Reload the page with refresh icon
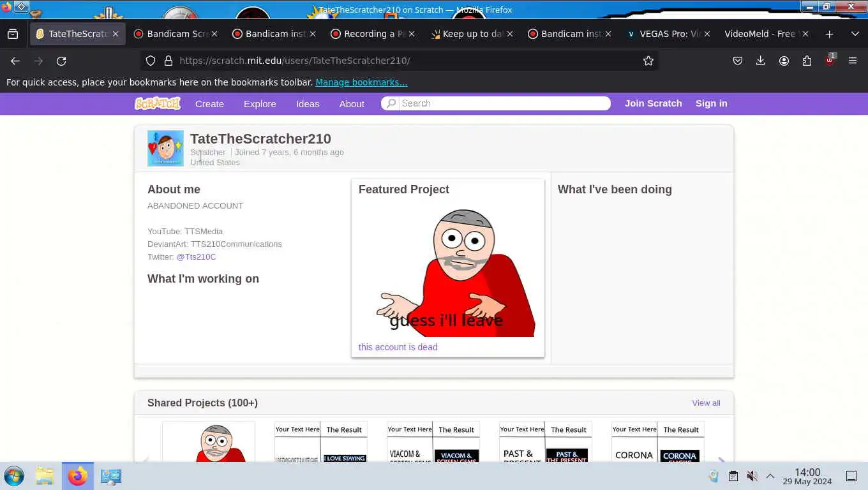 tap(61, 61)
